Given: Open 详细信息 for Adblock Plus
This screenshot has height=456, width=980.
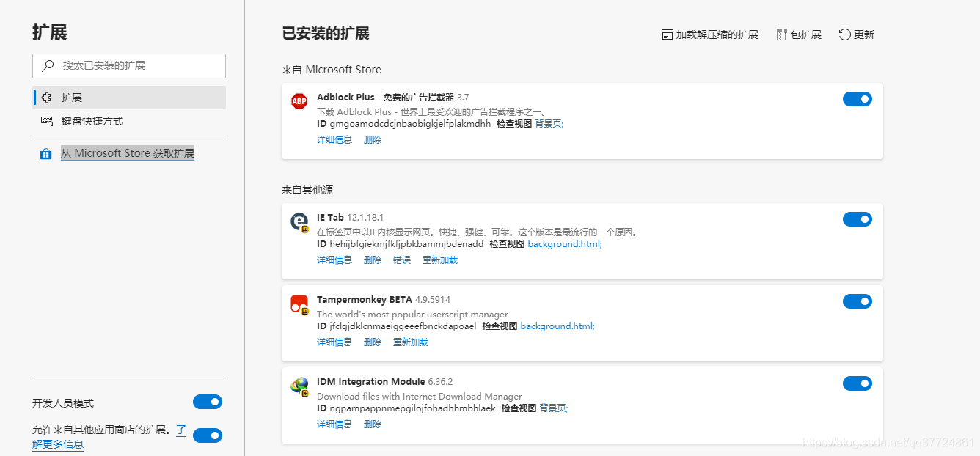Looking at the screenshot, I should [x=334, y=139].
